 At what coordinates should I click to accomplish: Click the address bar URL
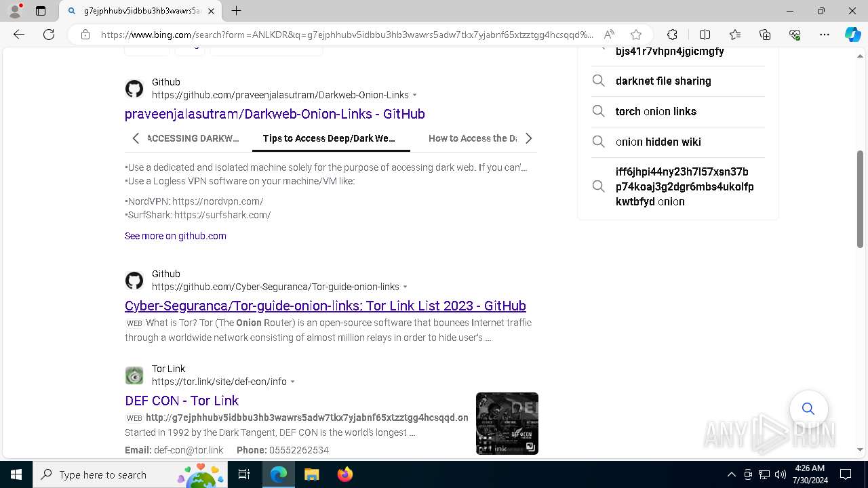point(347,35)
